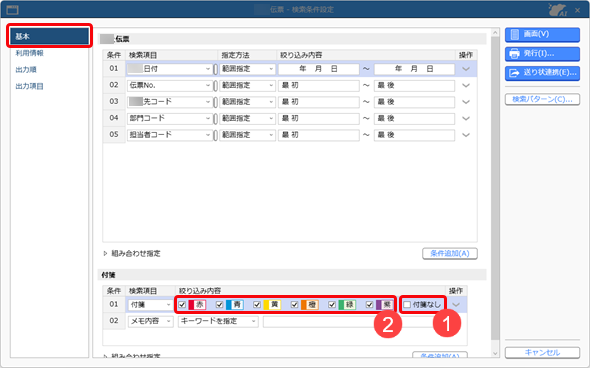
Task: Open the 先コード search item dropdown
Action: pyautogui.click(x=169, y=102)
